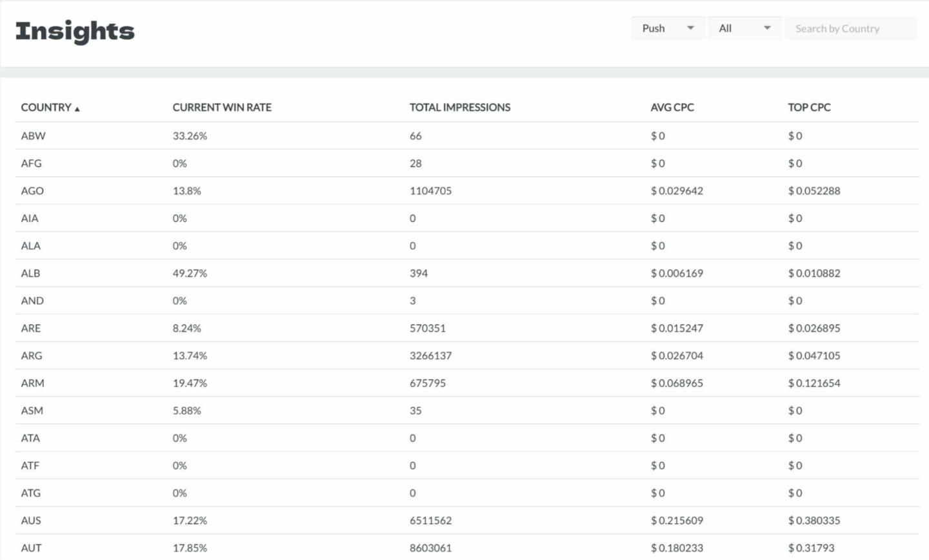Click the ALB country code
Screen dimensions: 929x560
(30, 274)
